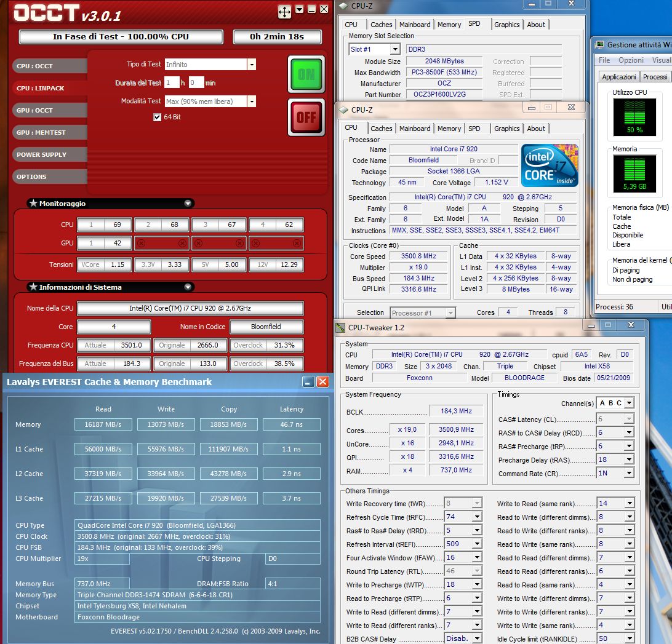Viewport: 672px width, 644px height.
Task: Click the Memoria 5,39 GB usage meter
Action: tap(634, 173)
